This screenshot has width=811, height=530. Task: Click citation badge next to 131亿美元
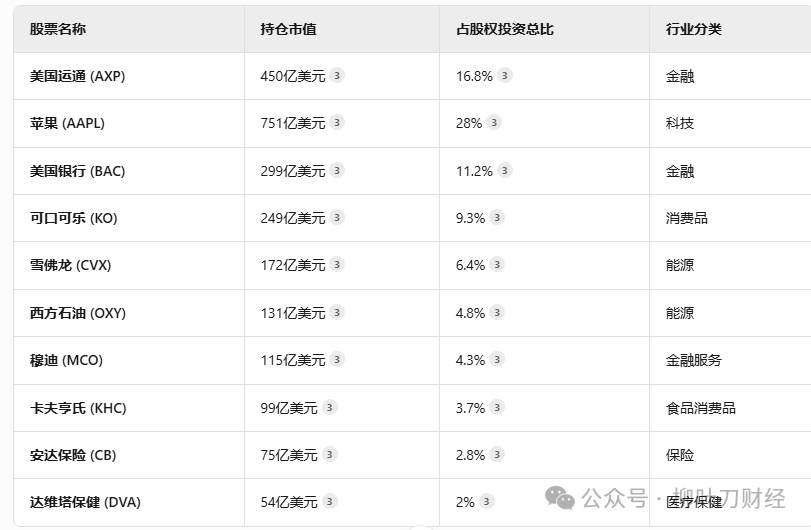click(337, 313)
